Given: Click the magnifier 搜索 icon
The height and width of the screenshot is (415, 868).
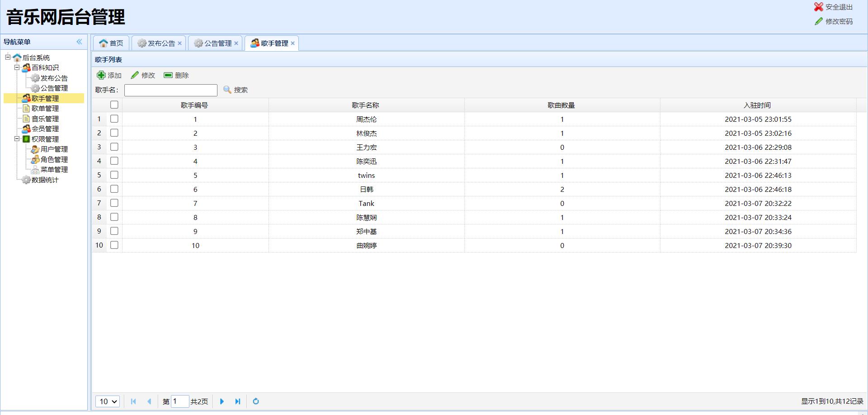Looking at the screenshot, I should [x=227, y=90].
